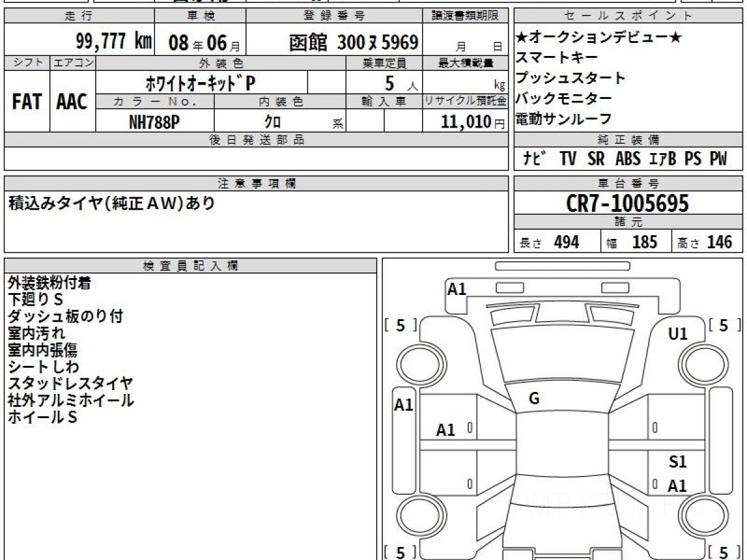Select the length value 494

[566, 242]
